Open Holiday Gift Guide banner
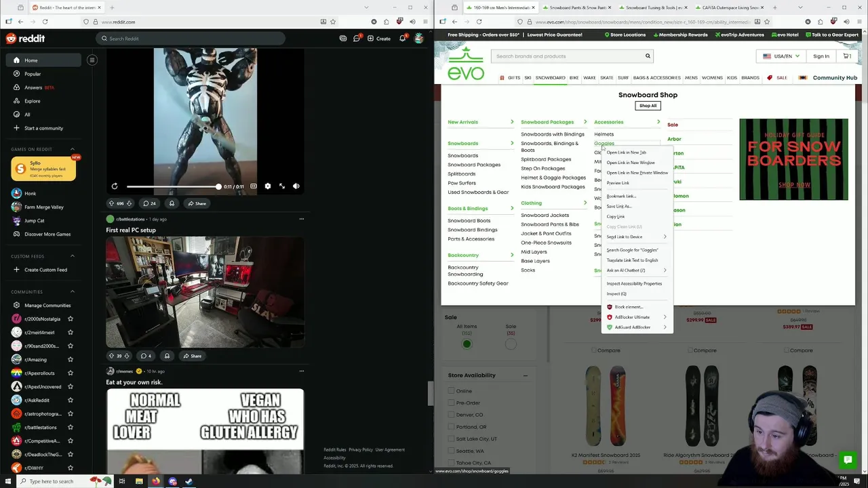The height and width of the screenshot is (488, 868). click(793, 159)
